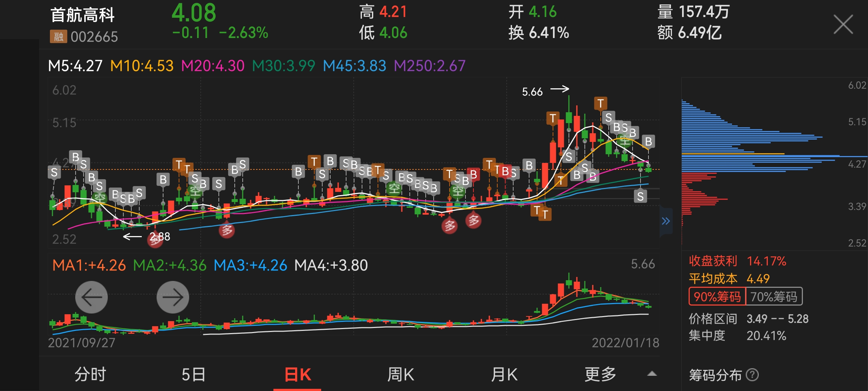Select the 日K tab
This screenshot has height=391, width=868.
pos(297,374)
